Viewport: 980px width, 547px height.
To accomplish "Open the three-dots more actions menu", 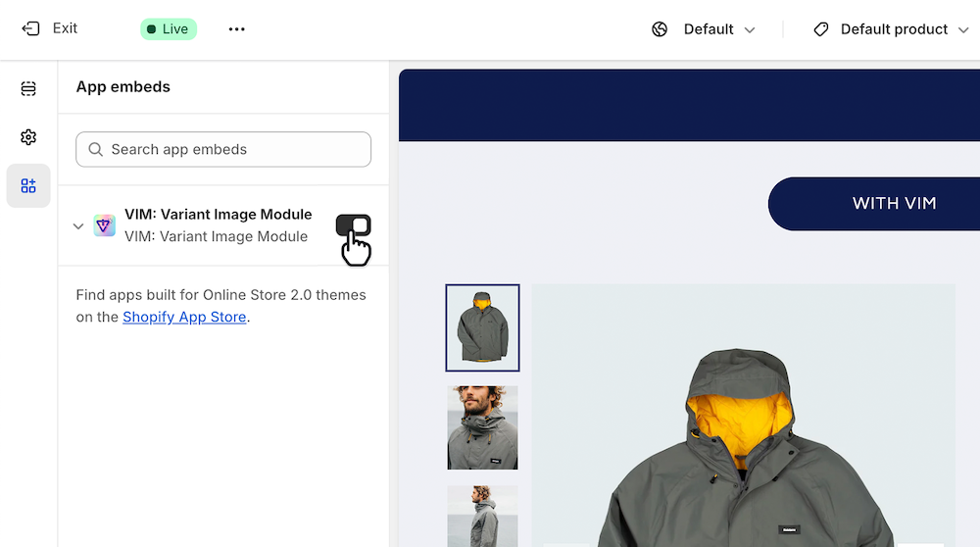I will [x=236, y=29].
